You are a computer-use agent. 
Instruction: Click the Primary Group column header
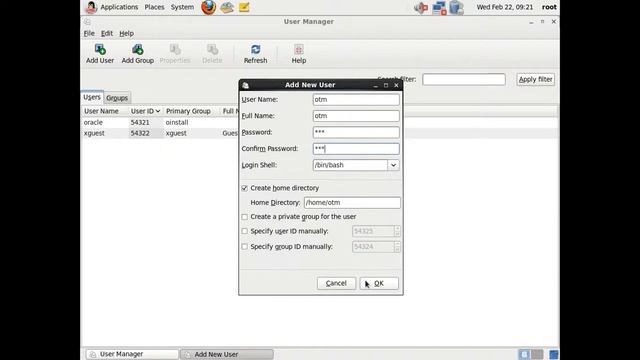pos(191,111)
